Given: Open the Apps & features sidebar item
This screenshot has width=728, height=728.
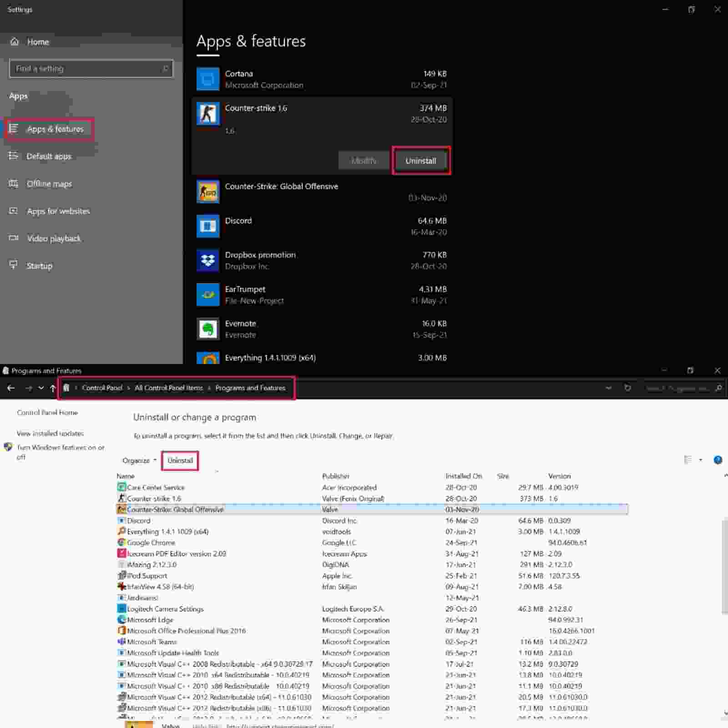Looking at the screenshot, I should 49,129.
